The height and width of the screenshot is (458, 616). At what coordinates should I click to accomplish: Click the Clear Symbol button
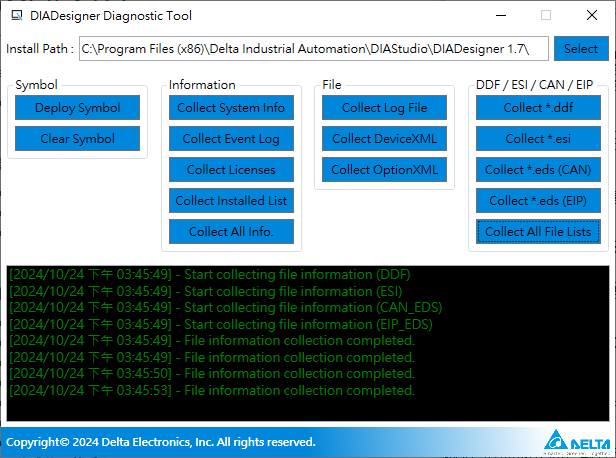[77, 139]
